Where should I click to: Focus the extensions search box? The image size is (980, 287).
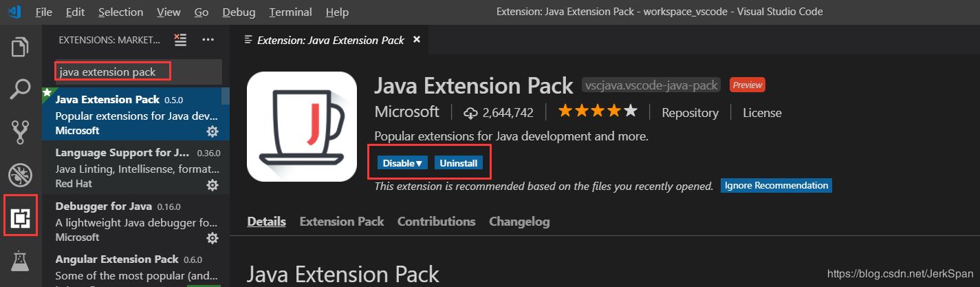coord(138,72)
